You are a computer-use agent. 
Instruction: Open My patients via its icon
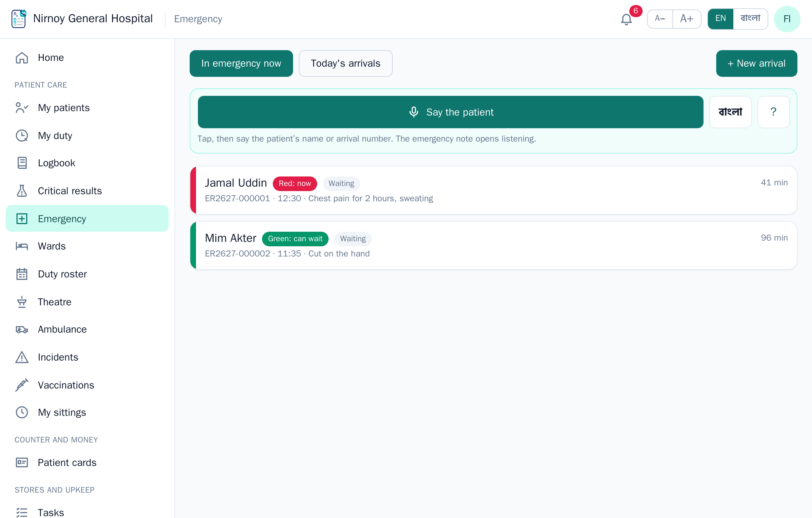coord(22,108)
